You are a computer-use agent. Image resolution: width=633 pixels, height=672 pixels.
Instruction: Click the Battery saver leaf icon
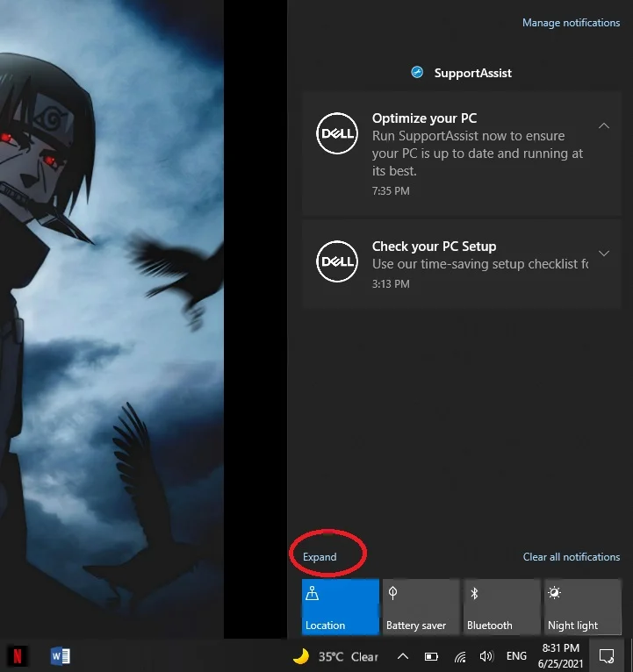tap(392, 593)
